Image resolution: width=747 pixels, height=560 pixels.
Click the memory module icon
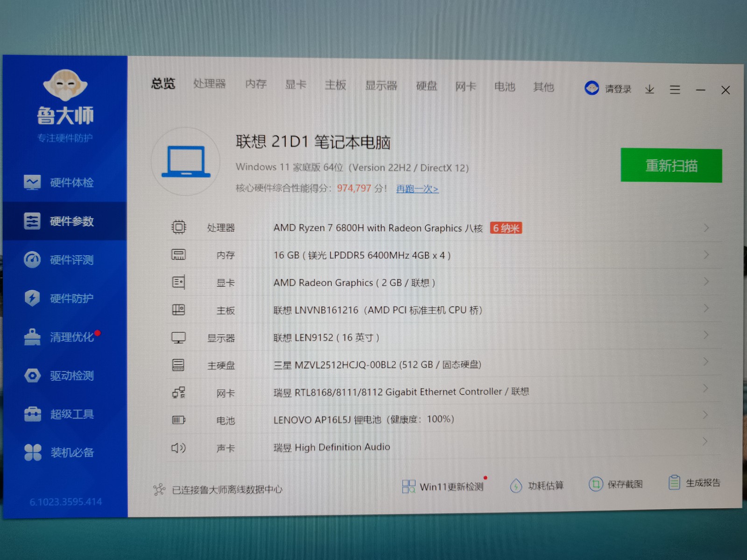click(178, 254)
